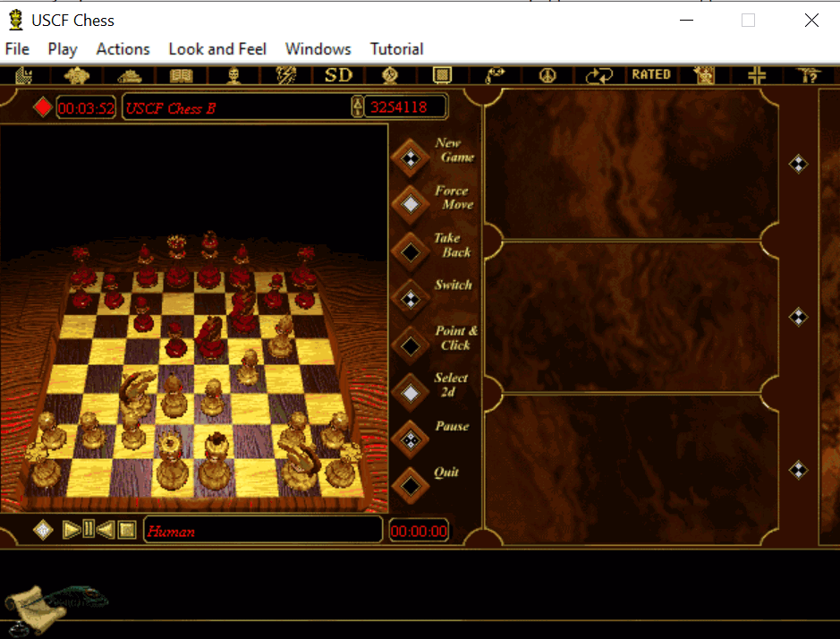Open the File menu
The width and height of the screenshot is (840, 639).
(x=17, y=49)
